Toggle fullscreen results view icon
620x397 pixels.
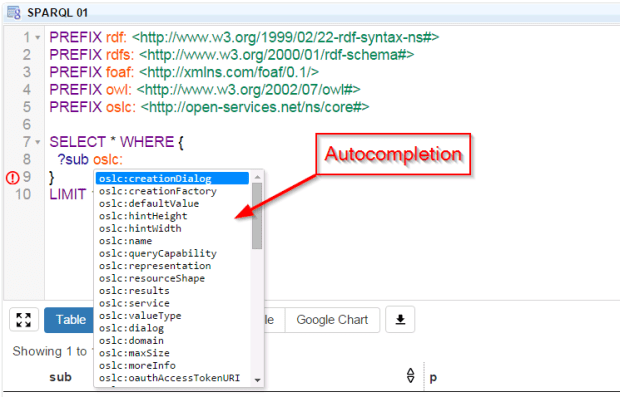pos(24,319)
